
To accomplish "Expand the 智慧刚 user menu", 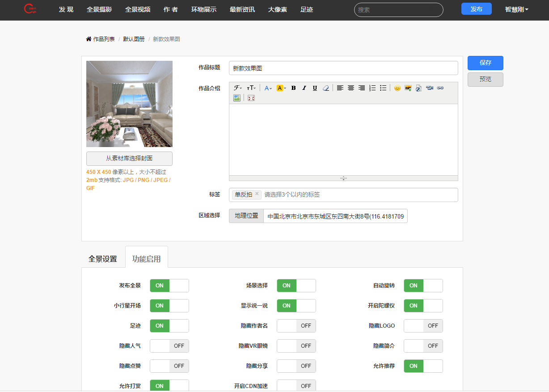I will coord(516,9).
